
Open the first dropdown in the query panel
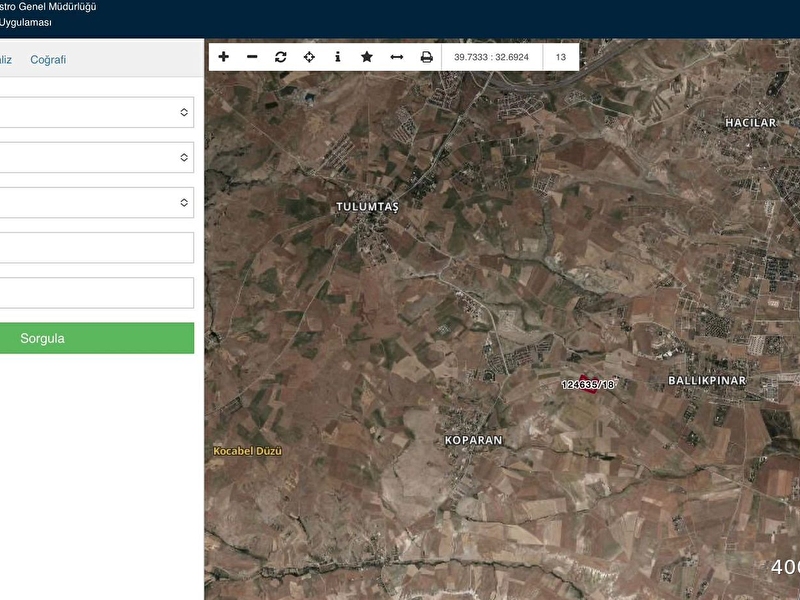[x=96, y=112]
